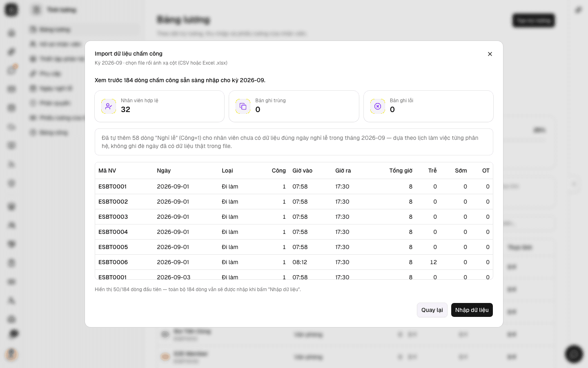Select the Giờ vào column header
The height and width of the screenshot is (368, 588).
(x=302, y=171)
